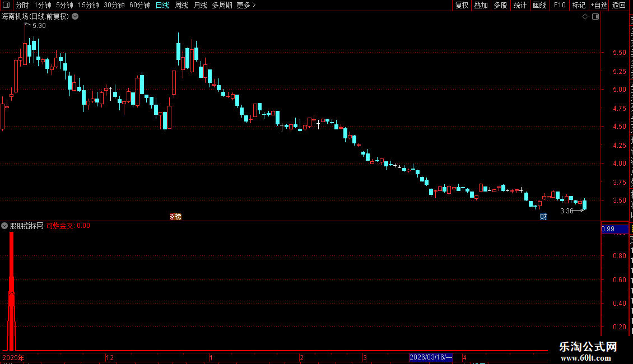
Task: Click the 叠加 overlay button
Action: (x=481, y=5)
